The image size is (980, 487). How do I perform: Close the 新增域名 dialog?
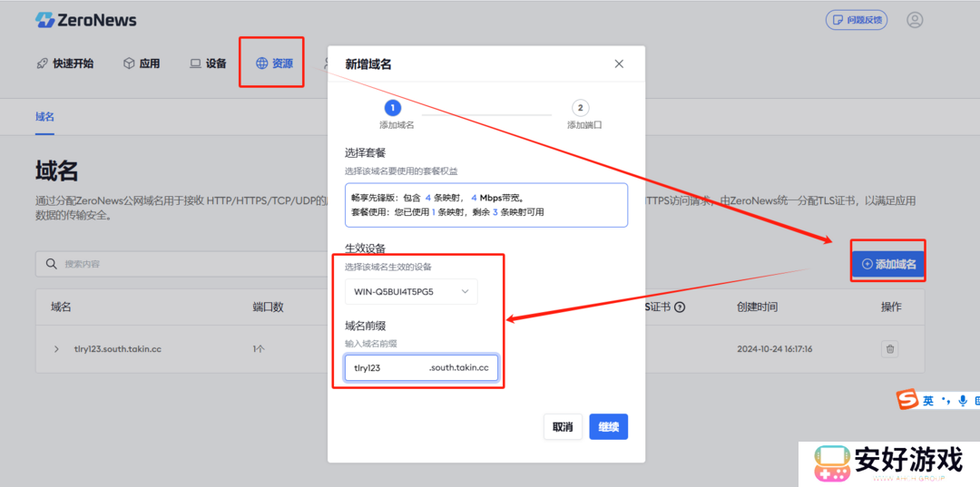point(619,64)
